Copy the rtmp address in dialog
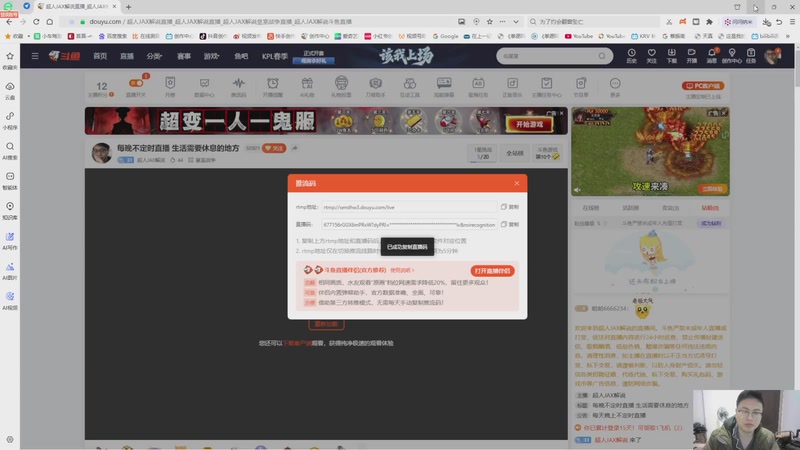 pyautogui.click(x=510, y=207)
